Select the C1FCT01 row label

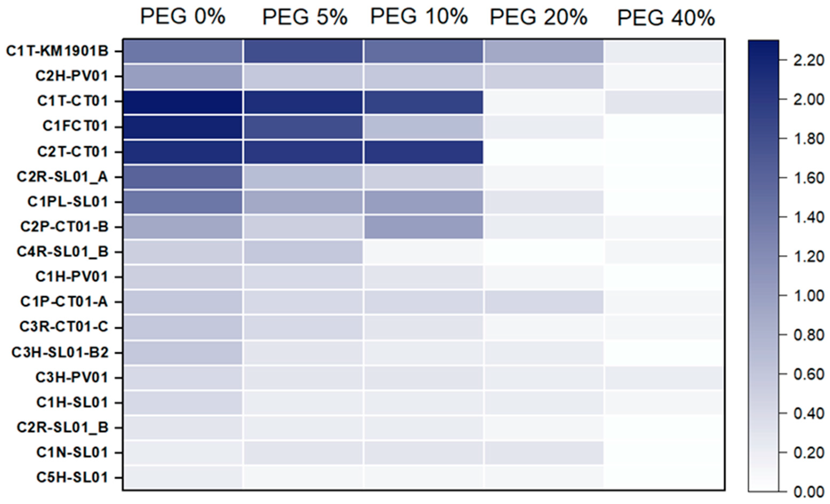point(75,126)
